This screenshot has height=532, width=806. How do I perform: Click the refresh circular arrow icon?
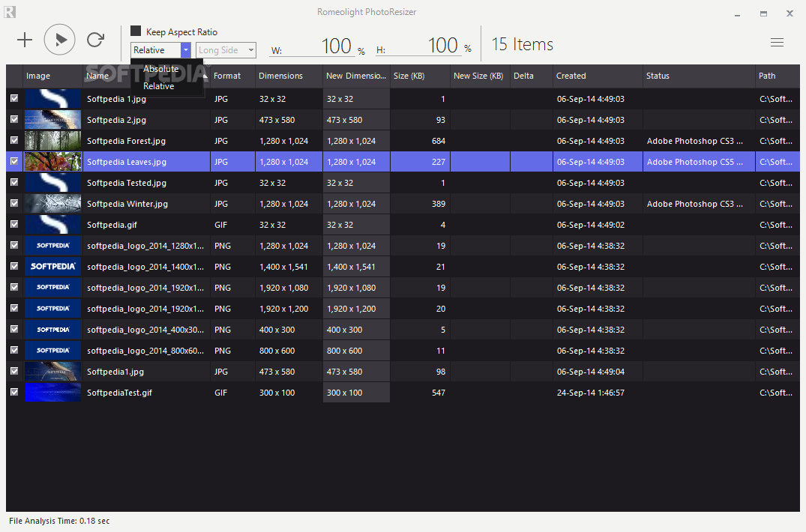coord(96,40)
